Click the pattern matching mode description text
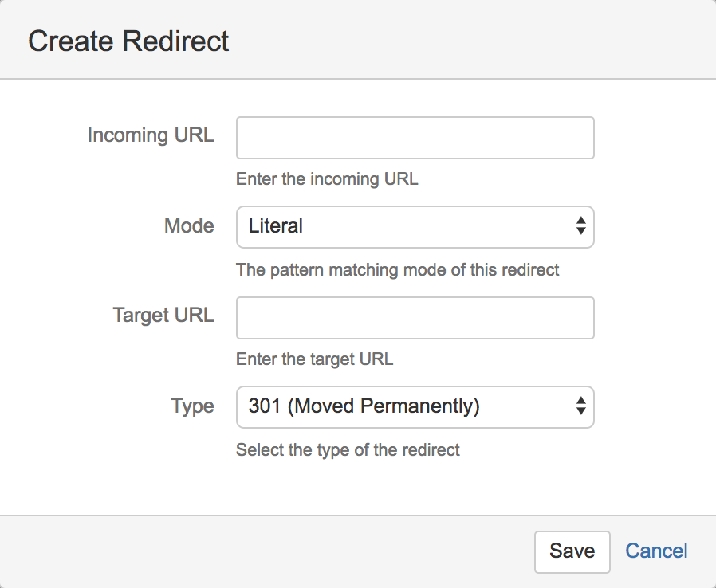The width and height of the screenshot is (716, 588). click(397, 270)
